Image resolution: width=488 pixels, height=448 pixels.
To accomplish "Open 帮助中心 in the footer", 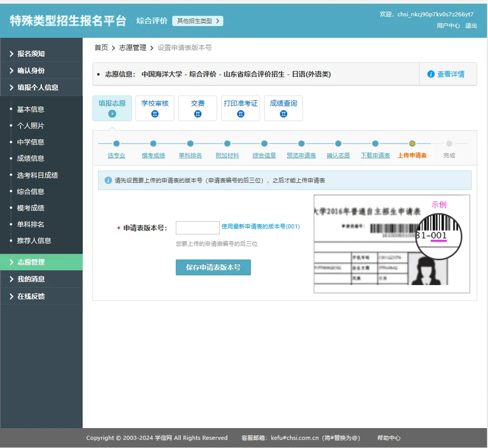I will (x=389, y=438).
